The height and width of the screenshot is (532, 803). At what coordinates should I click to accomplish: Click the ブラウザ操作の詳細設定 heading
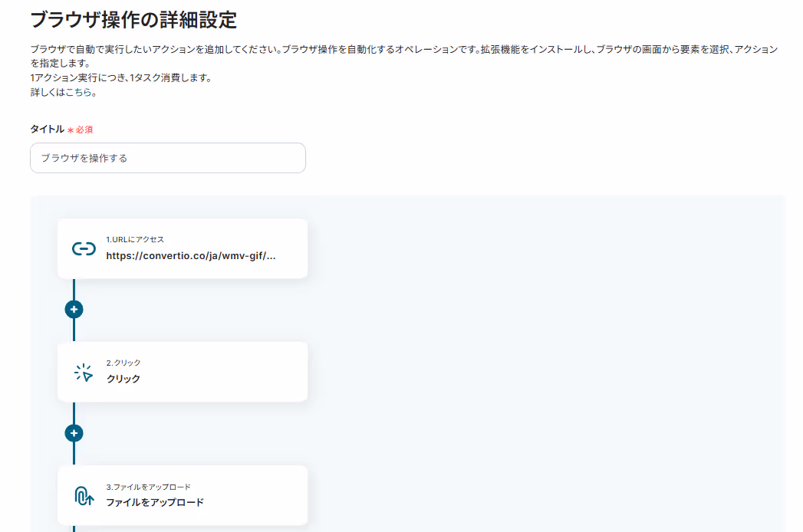coord(133,20)
